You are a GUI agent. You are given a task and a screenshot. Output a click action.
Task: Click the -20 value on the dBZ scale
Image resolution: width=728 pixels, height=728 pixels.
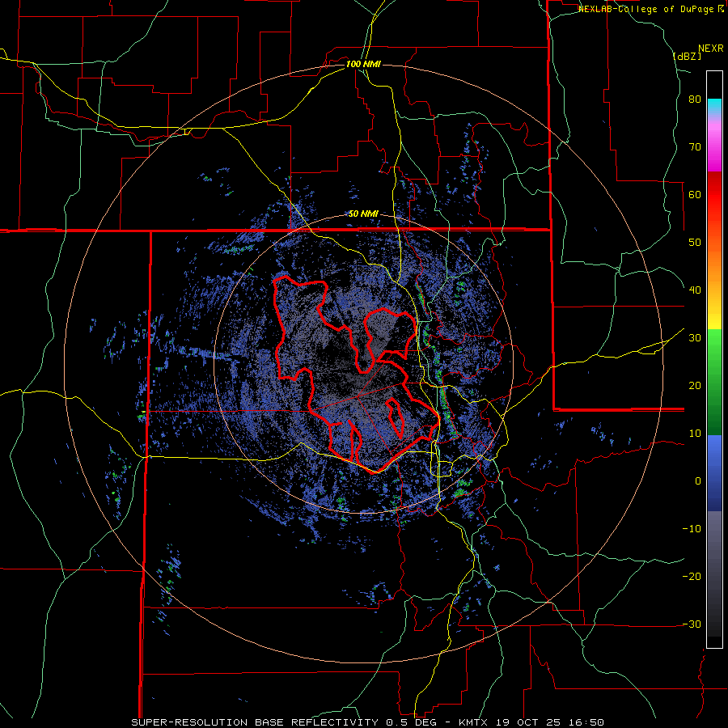692,577
